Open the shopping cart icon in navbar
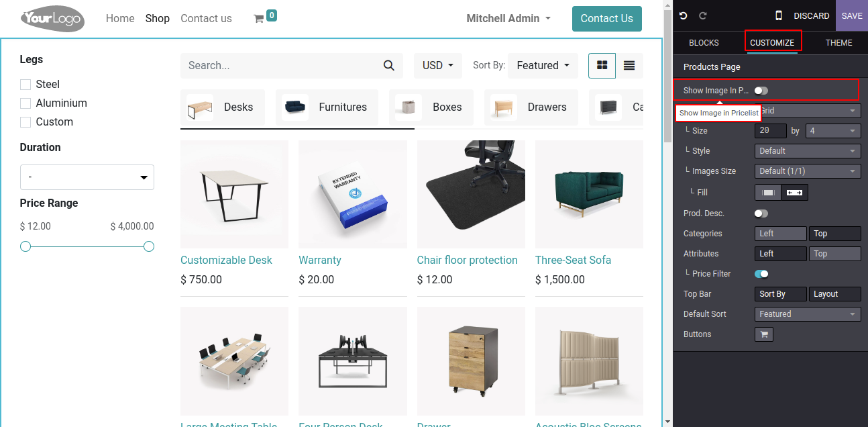This screenshot has width=868, height=427. [x=258, y=19]
